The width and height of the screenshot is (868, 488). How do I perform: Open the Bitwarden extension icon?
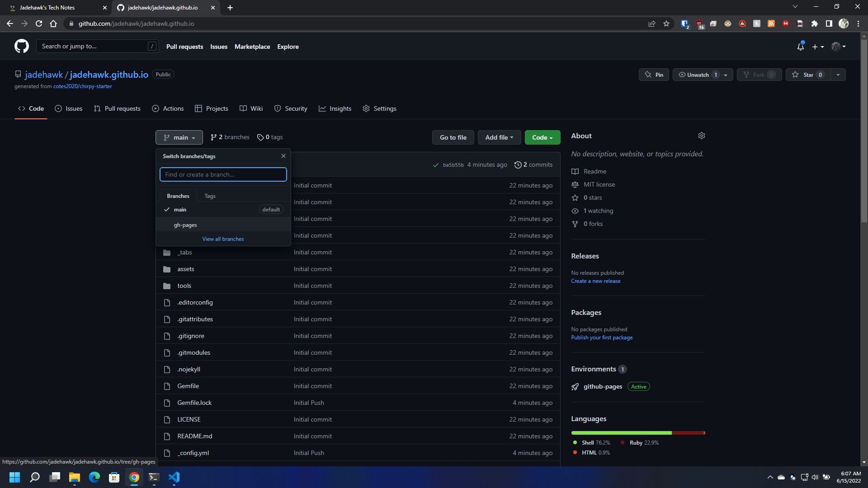click(x=685, y=23)
